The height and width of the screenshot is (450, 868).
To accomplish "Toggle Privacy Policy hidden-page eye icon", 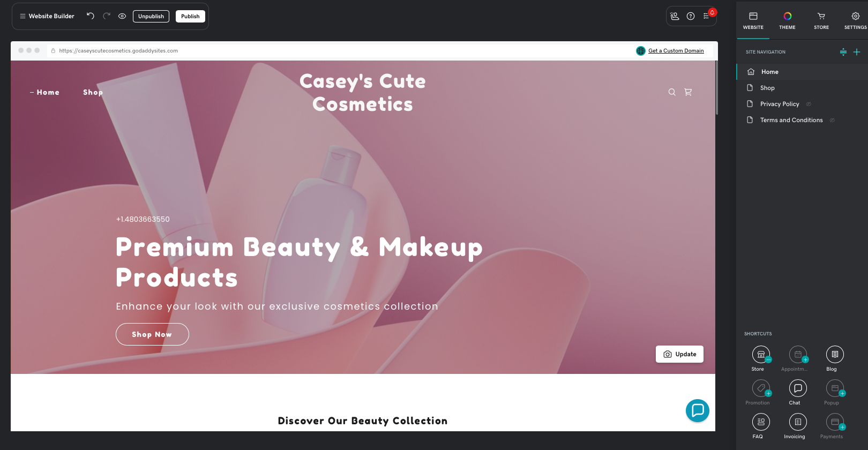I will [x=809, y=104].
